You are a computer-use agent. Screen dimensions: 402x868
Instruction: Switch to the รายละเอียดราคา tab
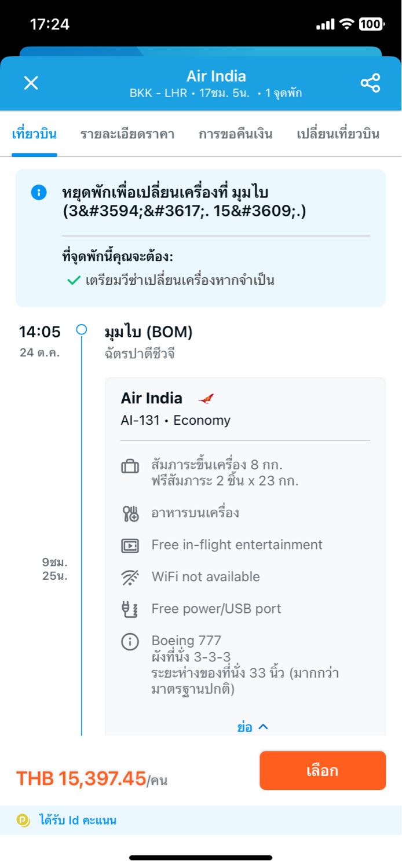pyautogui.click(x=127, y=134)
